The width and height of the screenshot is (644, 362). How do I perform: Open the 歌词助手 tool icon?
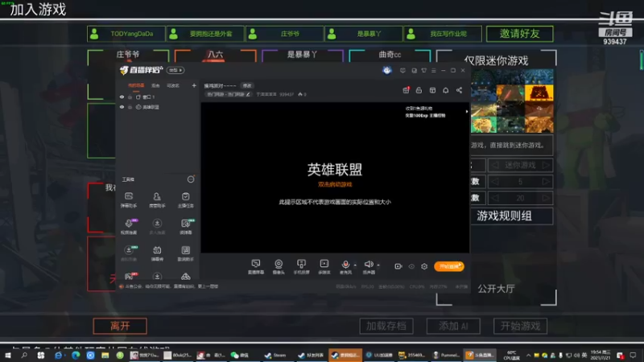pyautogui.click(x=186, y=253)
